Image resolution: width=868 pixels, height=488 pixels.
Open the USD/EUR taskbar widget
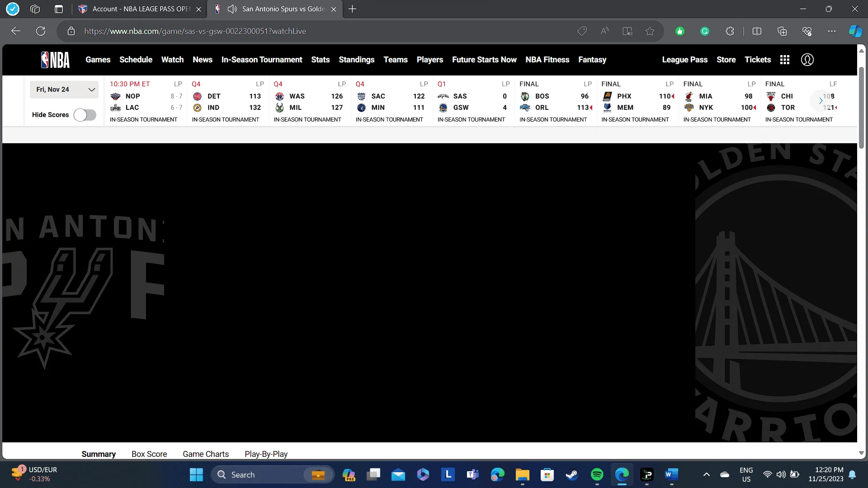point(34,474)
